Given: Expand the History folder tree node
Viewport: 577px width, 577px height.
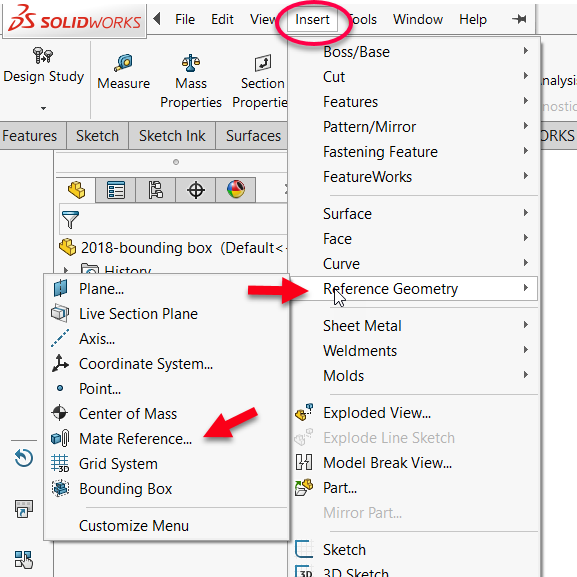Looking at the screenshot, I should click(x=66, y=270).
